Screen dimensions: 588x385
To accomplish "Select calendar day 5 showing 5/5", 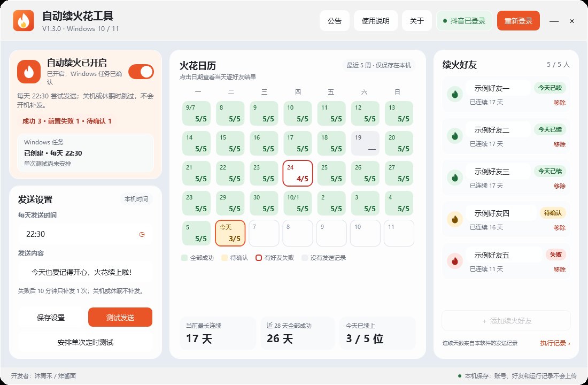I will pyautogui.click(x=197, y=233).
